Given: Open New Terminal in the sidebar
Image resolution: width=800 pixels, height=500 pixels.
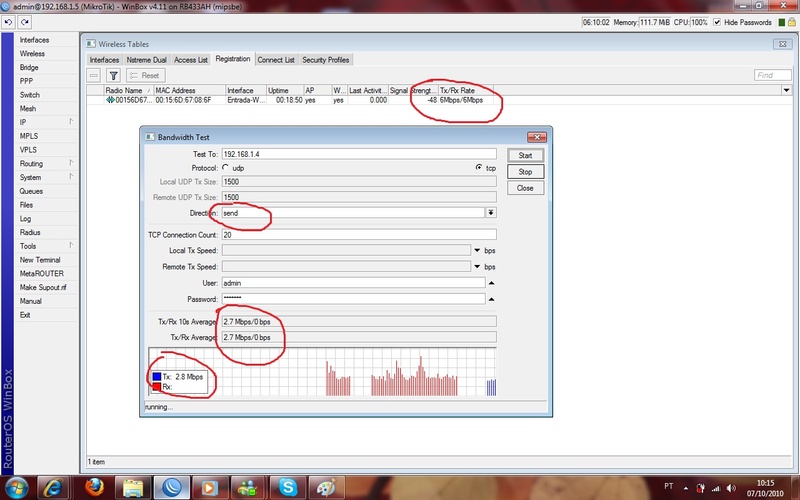Looking at the screenshot, I should [40, 260].
